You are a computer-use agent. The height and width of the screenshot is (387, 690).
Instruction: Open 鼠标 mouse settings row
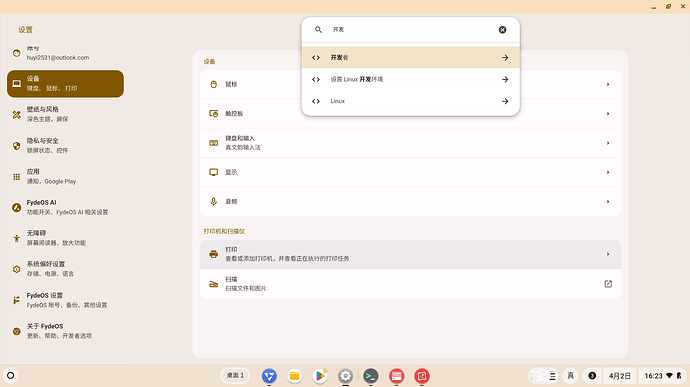coord(410,84)
